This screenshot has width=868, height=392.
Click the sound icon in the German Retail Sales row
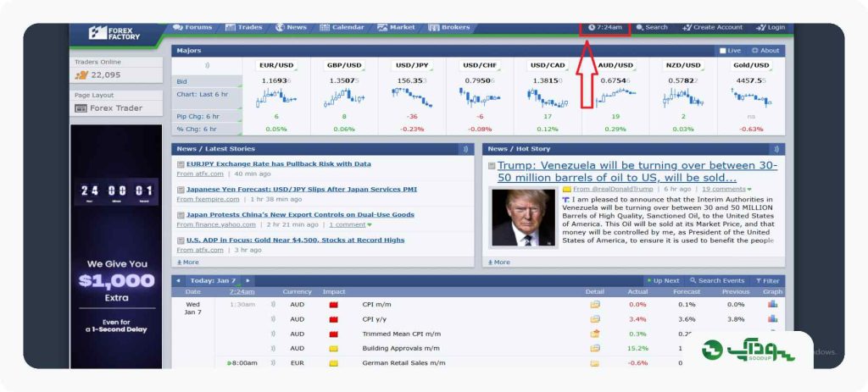273,363
